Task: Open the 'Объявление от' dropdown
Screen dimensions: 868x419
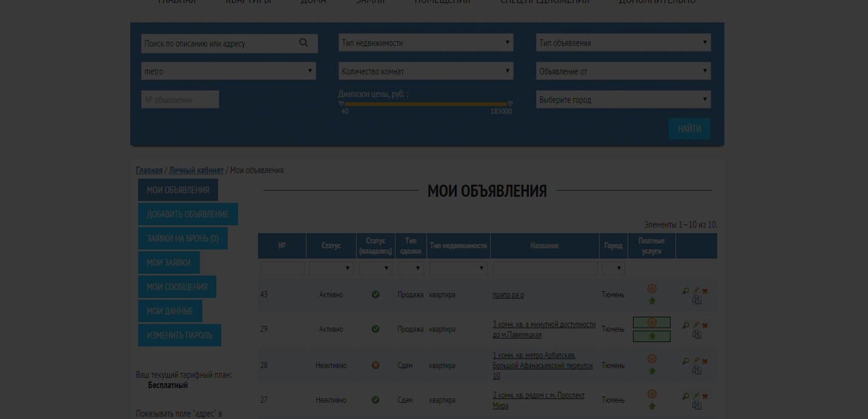Action: (x=623, y=71)
